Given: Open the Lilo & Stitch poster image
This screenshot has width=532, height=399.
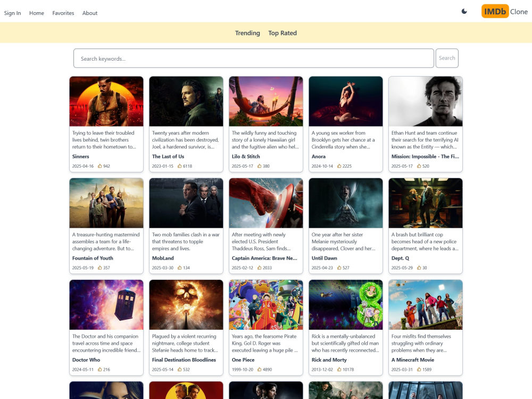Looking at the screenshot, I should pos(266,102).
